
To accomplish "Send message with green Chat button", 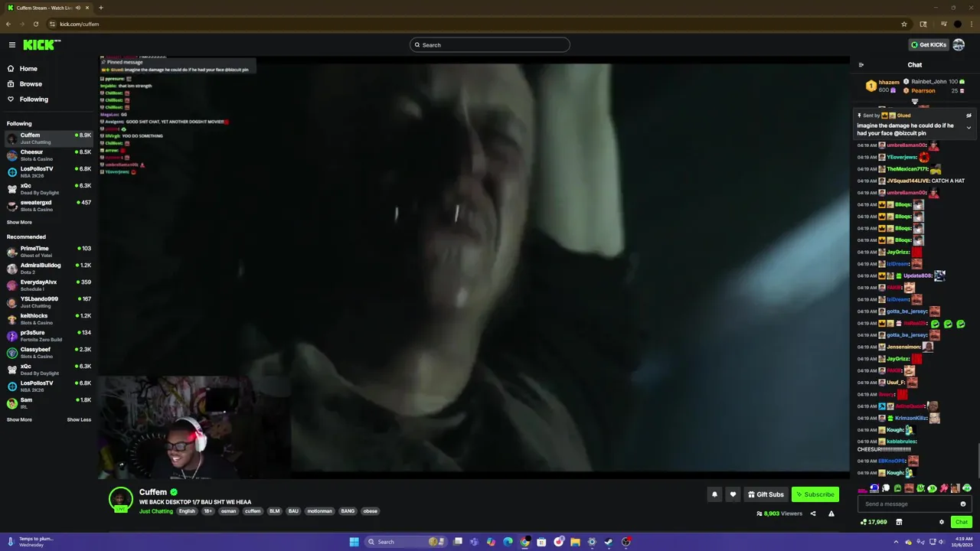I will tap(962, 522).
